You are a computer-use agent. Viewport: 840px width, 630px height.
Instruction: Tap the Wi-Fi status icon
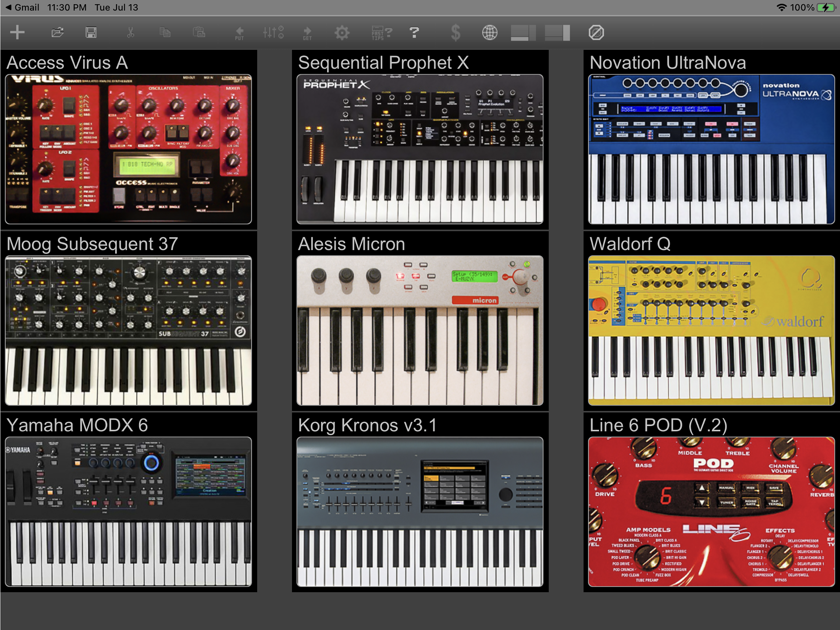[781, 7]
